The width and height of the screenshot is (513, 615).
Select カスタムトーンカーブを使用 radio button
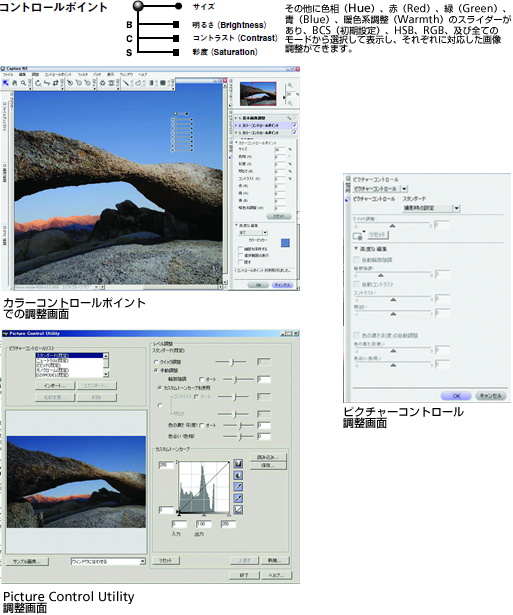tap(160, 388)
